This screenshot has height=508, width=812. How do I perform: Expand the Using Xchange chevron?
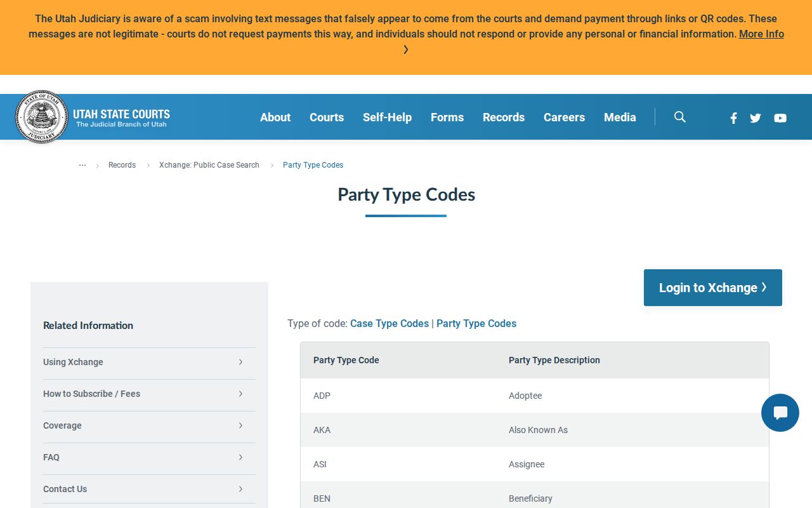coord(240,362)
